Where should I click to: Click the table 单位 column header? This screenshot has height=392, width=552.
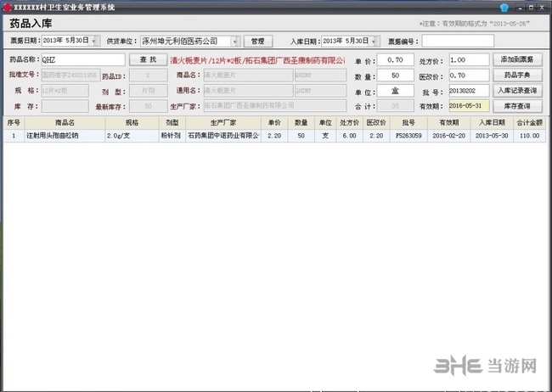[325, 123]
